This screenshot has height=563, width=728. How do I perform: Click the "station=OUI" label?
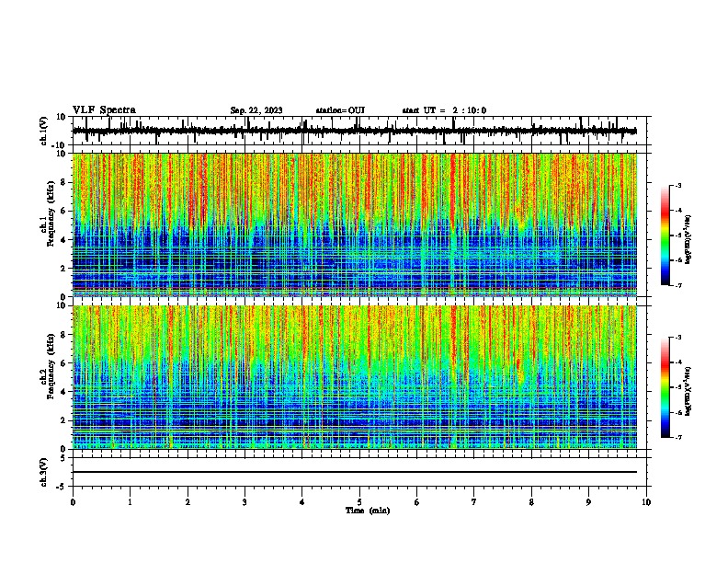(x=340, y=110)
